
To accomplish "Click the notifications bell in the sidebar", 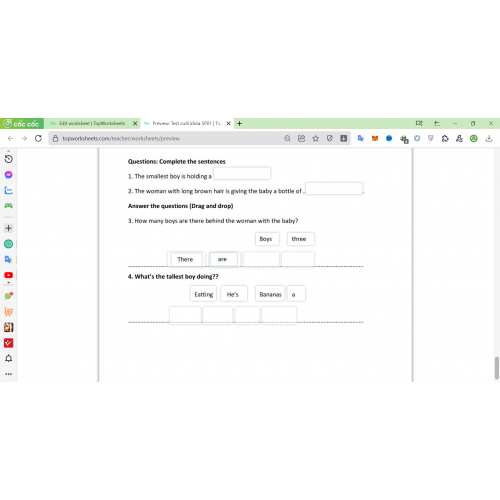I will coord(9,358).
